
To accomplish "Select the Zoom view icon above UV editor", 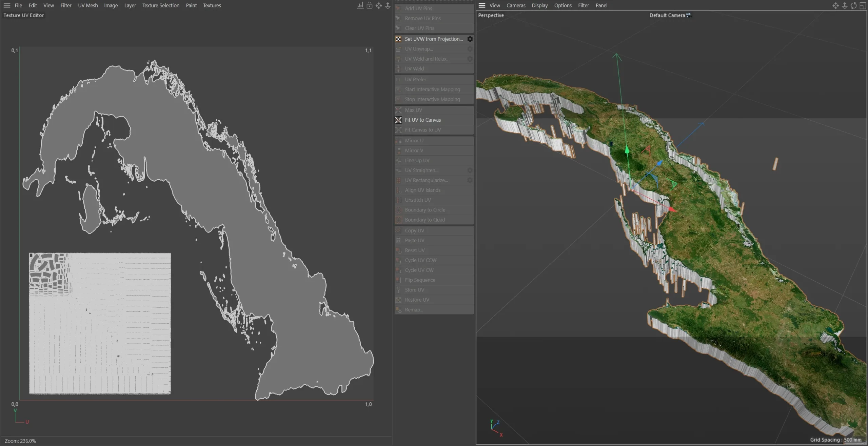I will (x=388, y=5).
